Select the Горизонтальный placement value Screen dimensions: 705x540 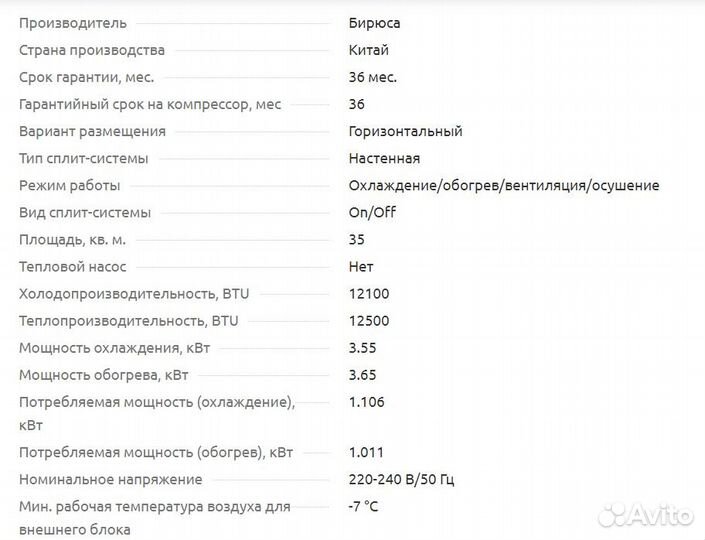[405, 131]
